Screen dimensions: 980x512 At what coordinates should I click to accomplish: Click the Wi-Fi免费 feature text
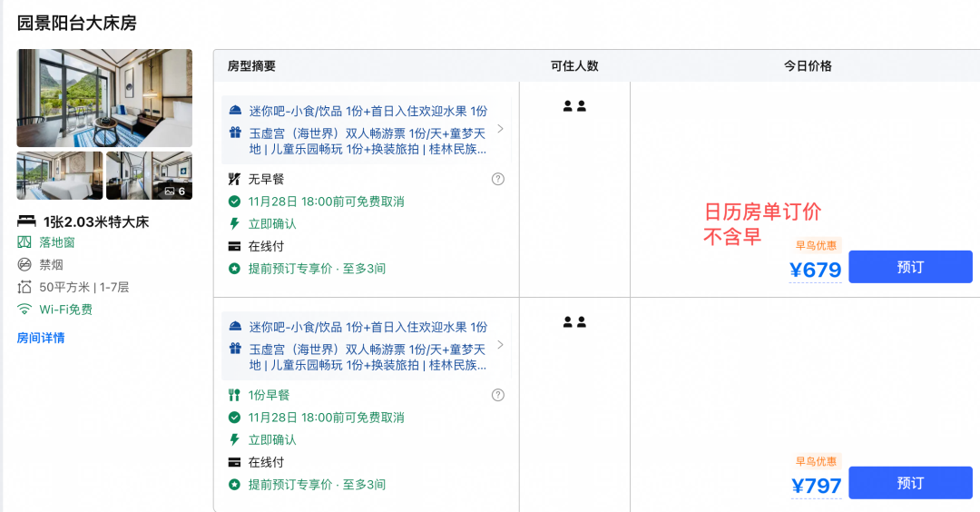click(x=65, y=310)
